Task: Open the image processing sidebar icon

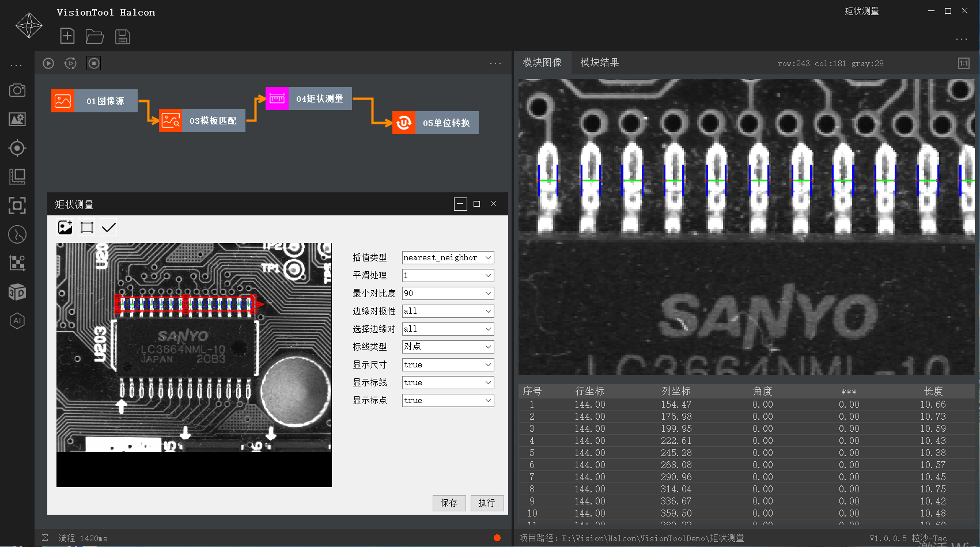Action: pos(17,119)
